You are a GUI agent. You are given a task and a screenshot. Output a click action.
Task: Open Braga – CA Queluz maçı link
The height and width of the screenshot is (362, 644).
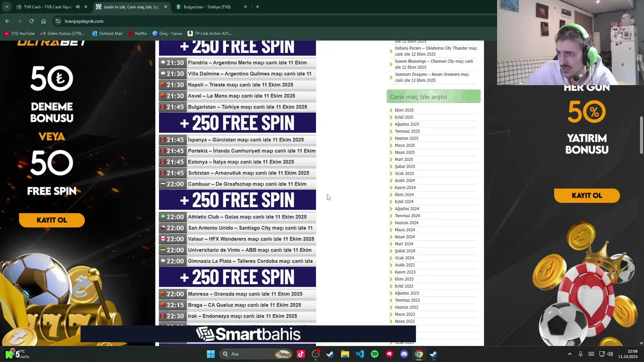coord(245,305)
